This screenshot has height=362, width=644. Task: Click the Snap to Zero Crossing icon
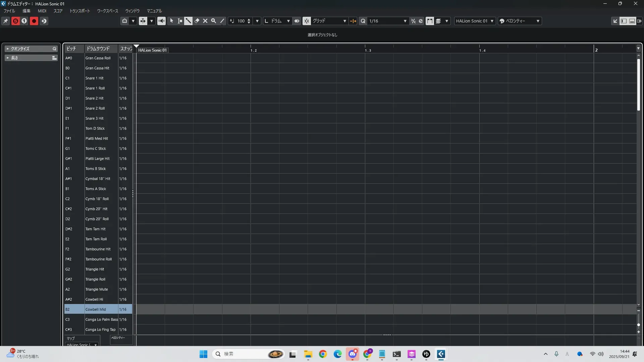[353, 21]
